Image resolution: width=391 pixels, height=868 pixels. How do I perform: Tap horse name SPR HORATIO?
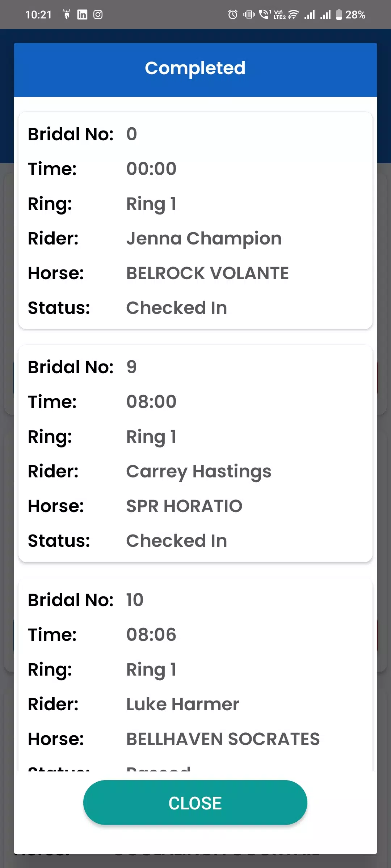pyautogui.click(x=184, y=506)
